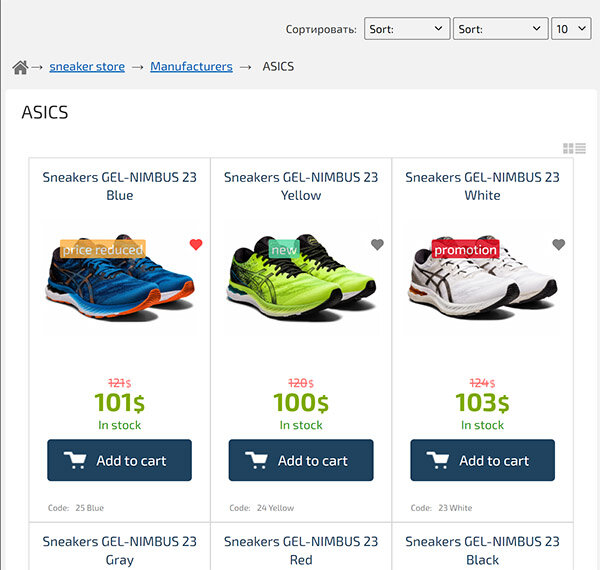
Task: Remove Blue GEL-NIMBUS 23 from favorites
Action: click(x=196, y=245)
